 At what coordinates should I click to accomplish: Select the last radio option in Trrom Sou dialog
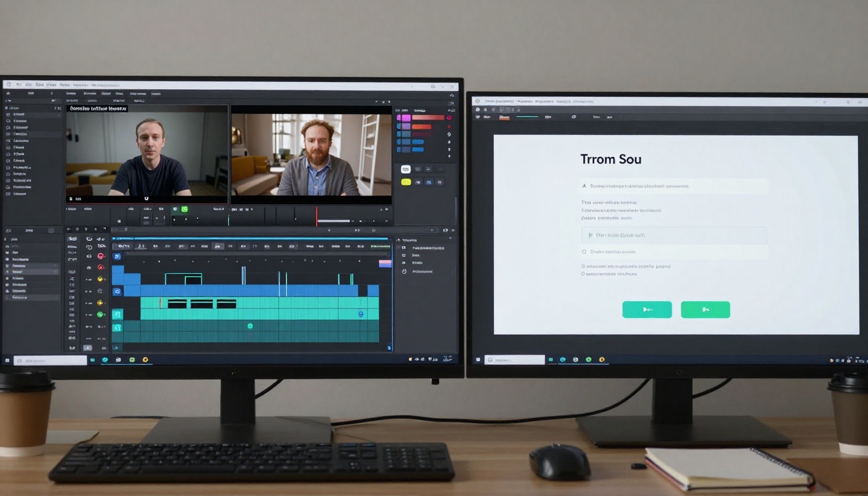click(584, 274)
